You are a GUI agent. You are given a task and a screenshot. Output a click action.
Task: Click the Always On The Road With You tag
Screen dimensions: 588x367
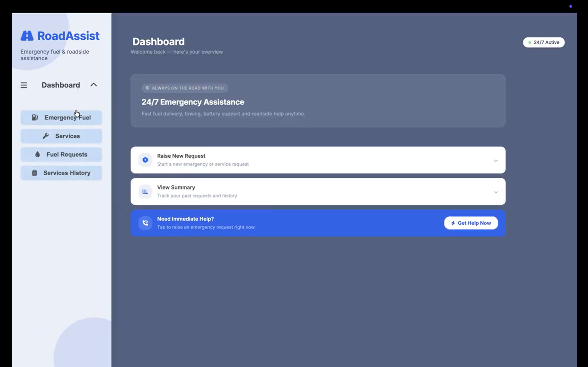click(x=184, y=88)
